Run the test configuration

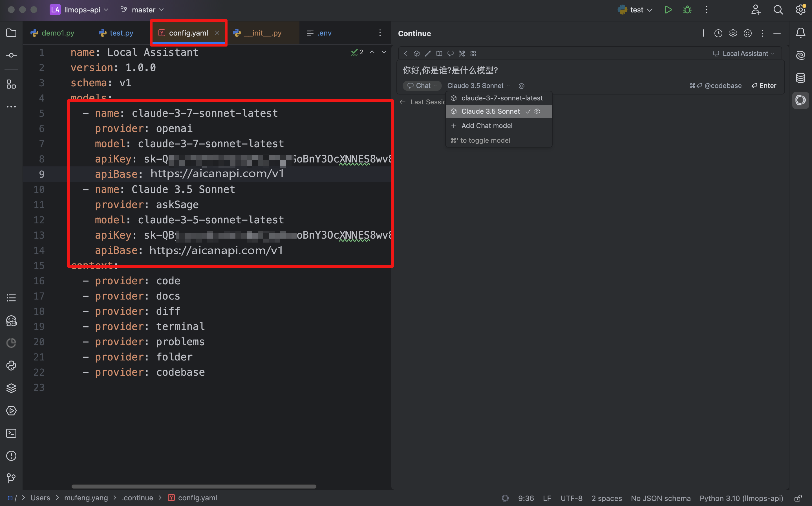pos(668,10)
